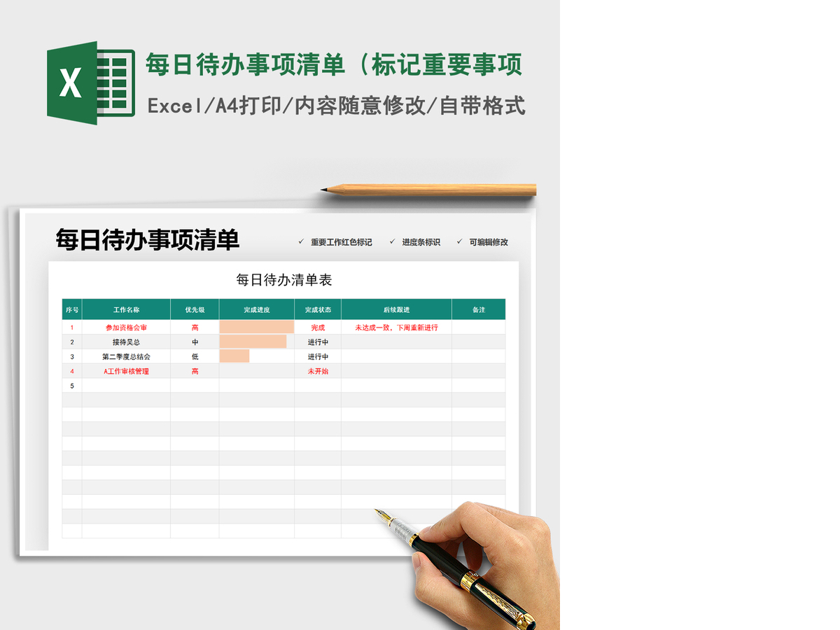The height and width of the screenshot is (630, 840).
Task: Select the 后续跟进 column header
Action: coord(396,309)
